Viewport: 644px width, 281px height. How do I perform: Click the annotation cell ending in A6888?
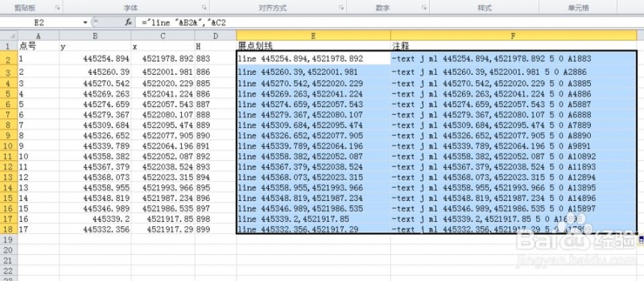click(x=514, y=115)
